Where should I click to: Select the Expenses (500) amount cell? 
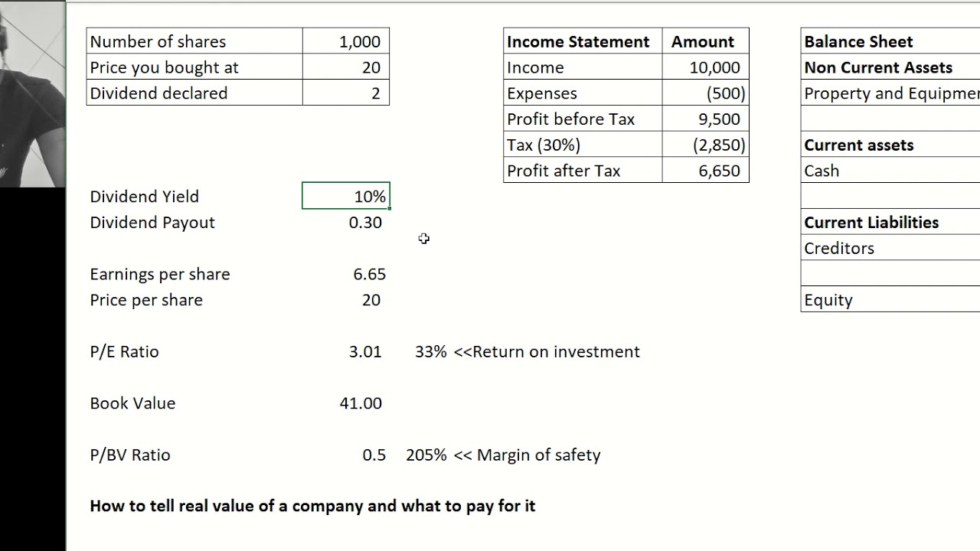[x=706, y=93]
